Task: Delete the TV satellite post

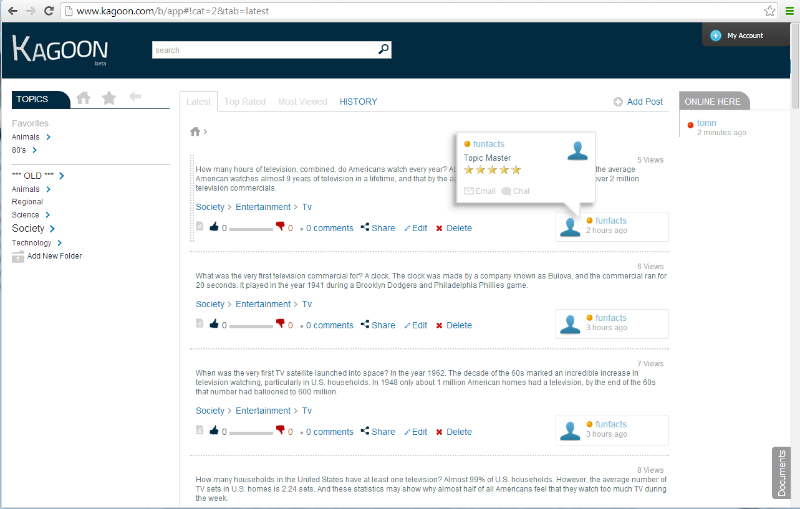Action: click(x=453, y=432)
